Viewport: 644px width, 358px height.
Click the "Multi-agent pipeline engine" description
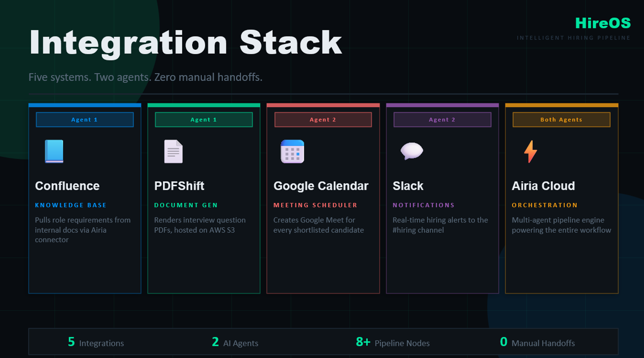[562, 225]
